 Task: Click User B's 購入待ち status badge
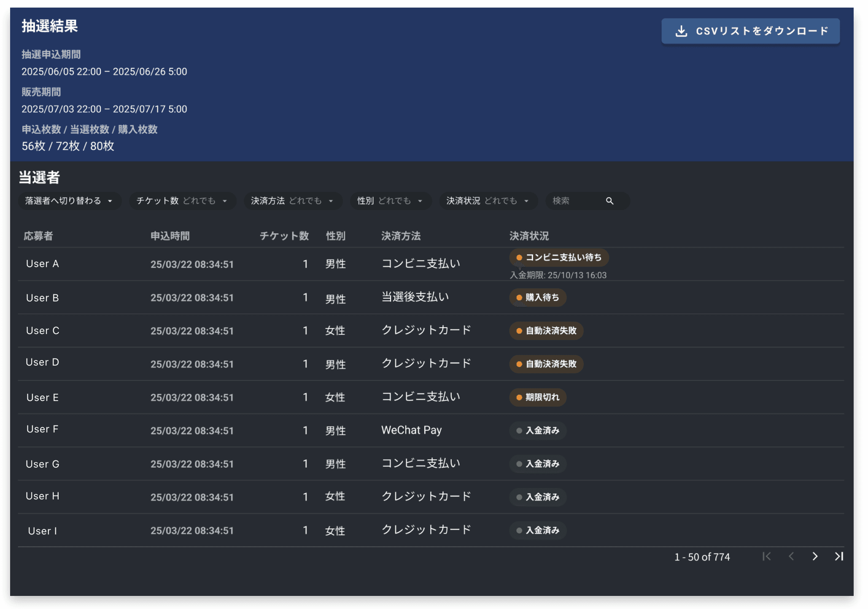coord(537,298)
